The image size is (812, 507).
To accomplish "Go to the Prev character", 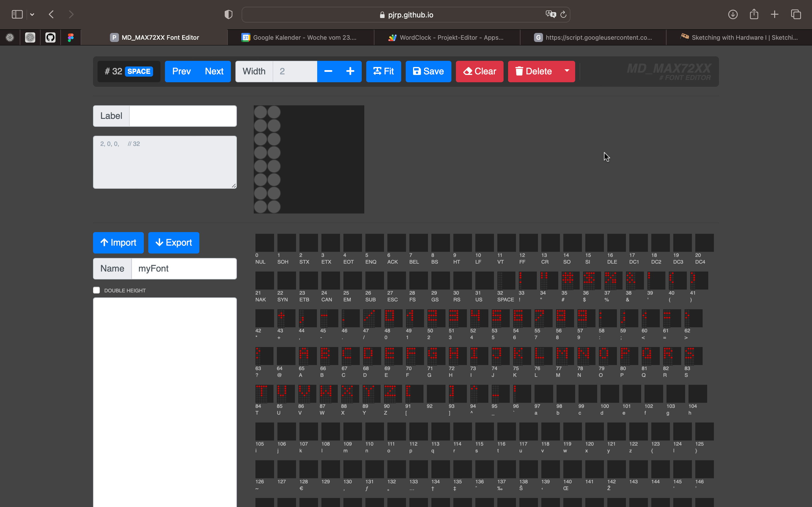I will point(182,72).
